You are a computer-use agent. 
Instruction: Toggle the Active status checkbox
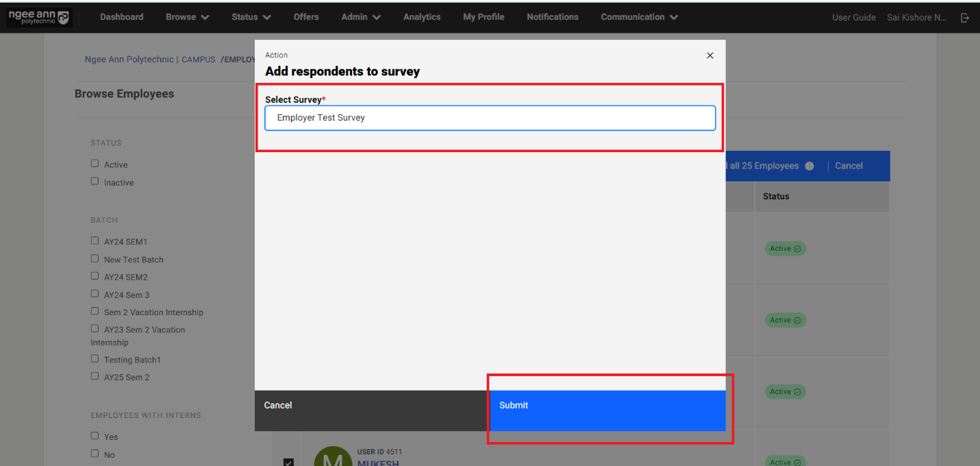point(95,164)
